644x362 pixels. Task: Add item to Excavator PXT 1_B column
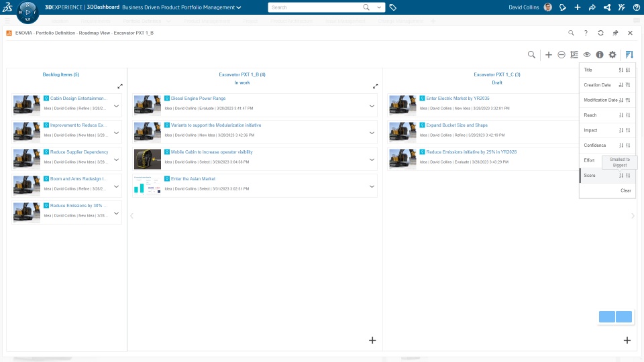(372, 341)
